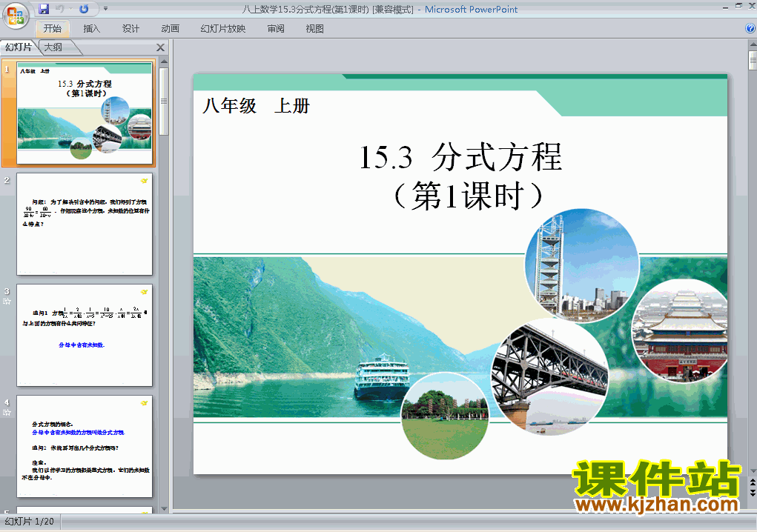Screen dimensions: 757x532
Task: Click the animation star icon beside slide 3
Action: (x=7, y=302)
